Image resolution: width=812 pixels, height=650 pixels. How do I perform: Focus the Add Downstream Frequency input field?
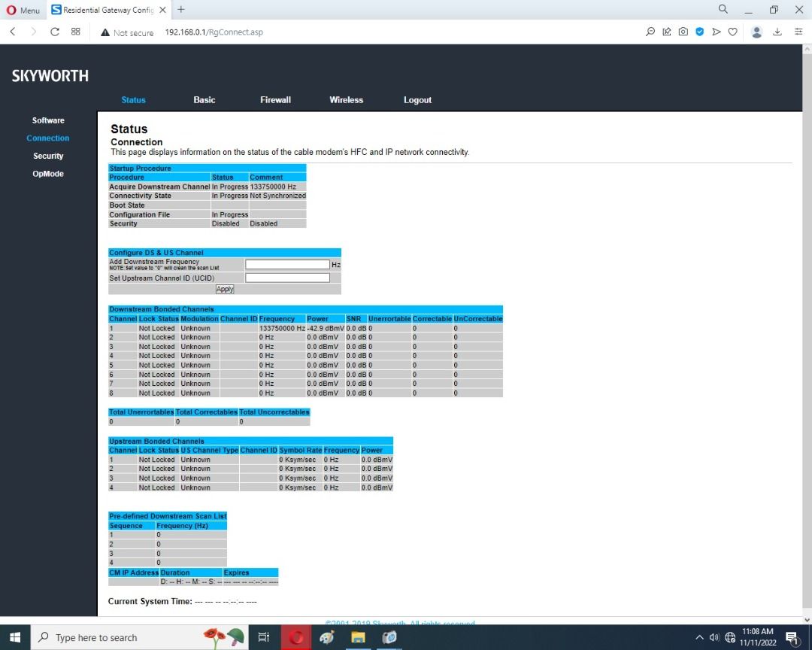click(x=287, y=265)
